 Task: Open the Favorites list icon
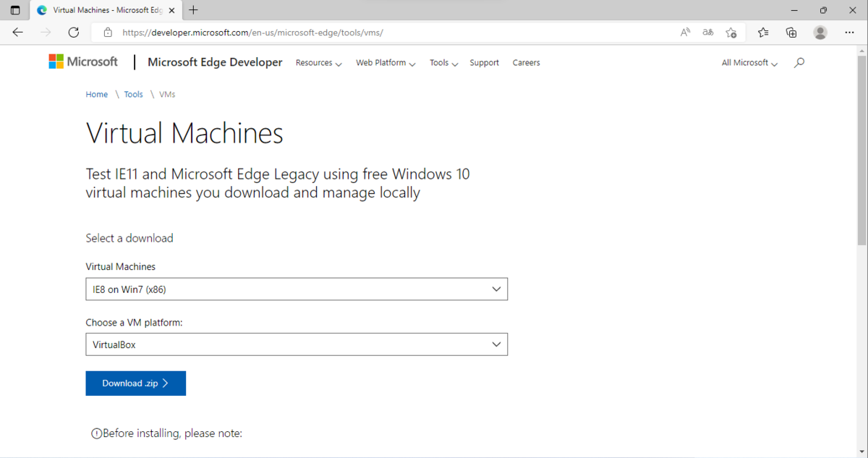click(763, 33)
